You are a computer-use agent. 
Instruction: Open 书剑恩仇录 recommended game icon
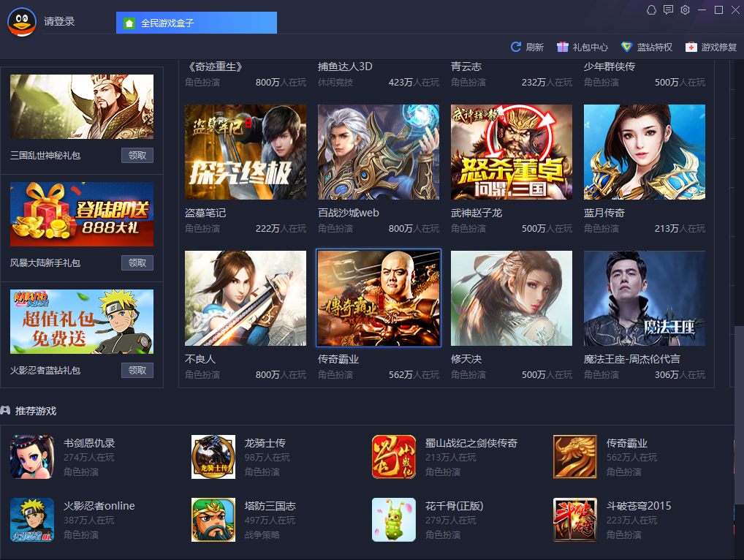pos(32,457)
